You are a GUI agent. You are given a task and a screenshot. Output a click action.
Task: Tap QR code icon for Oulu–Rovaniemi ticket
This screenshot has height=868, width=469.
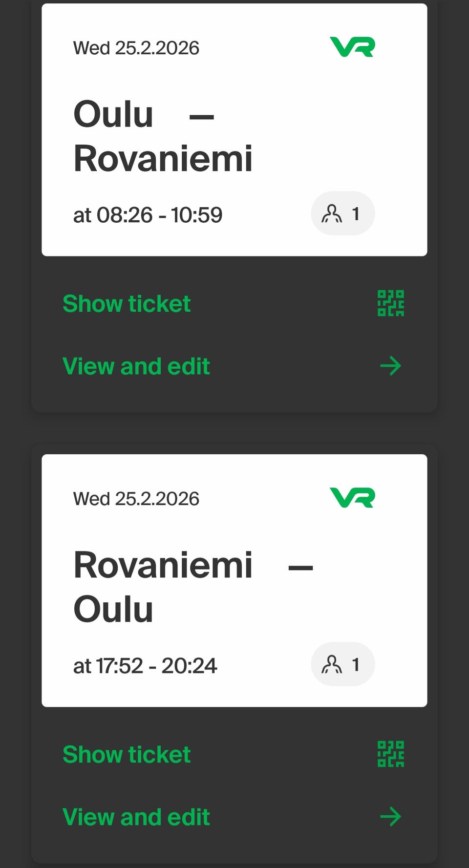point(390,303)
